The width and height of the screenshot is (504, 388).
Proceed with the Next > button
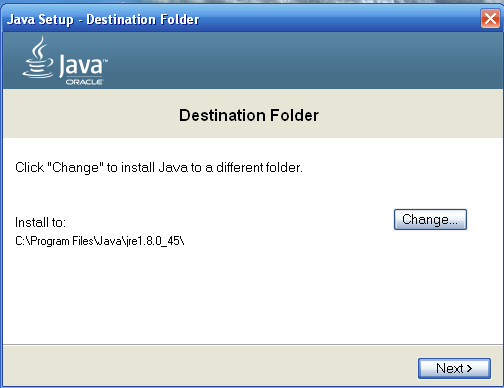[x=454, y=368]
